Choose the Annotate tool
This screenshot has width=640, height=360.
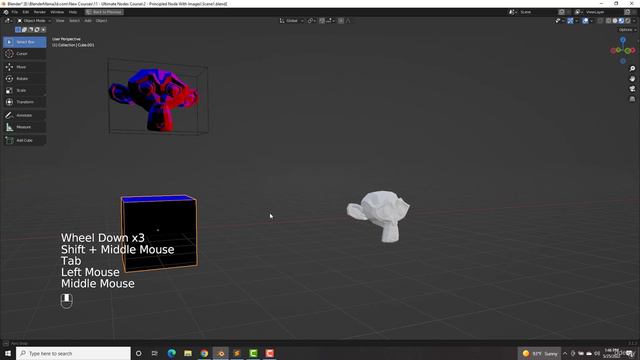24,116
